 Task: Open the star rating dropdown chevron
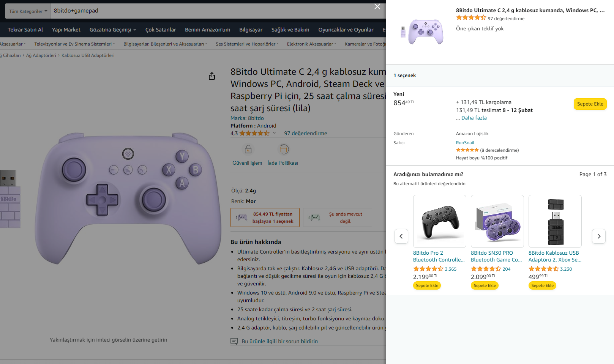[274, 133]
